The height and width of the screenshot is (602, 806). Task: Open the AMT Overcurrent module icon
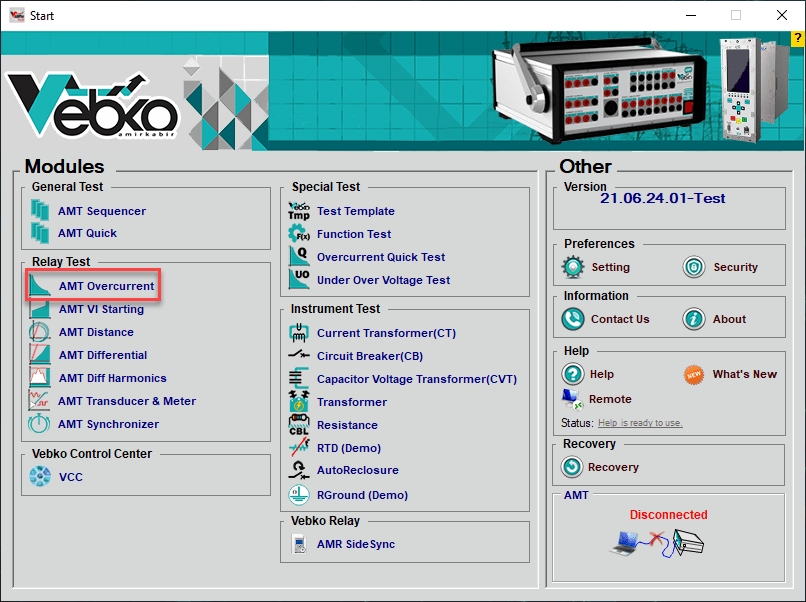(41, 286)
